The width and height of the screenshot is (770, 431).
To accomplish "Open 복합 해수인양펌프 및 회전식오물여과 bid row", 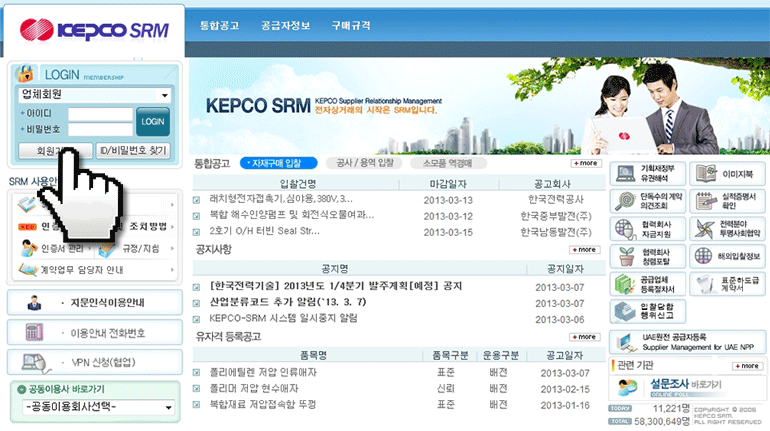I will click(x=292, y=215).
